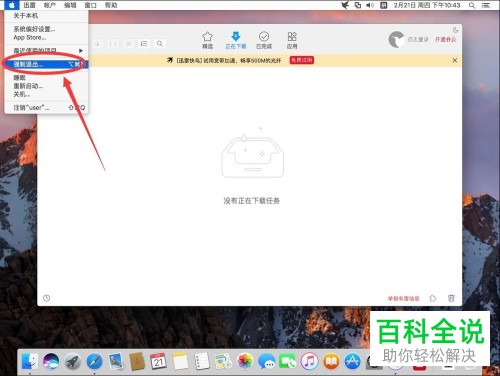Select 关机 shut down menu item

coord(46,94)
